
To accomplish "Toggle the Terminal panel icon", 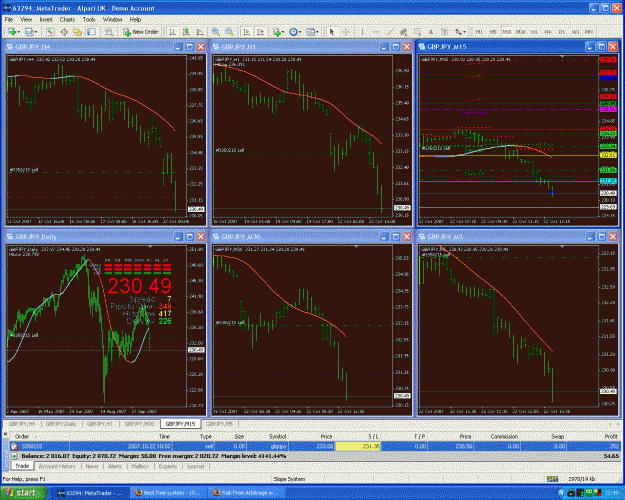I will click(x=91, y=32).
